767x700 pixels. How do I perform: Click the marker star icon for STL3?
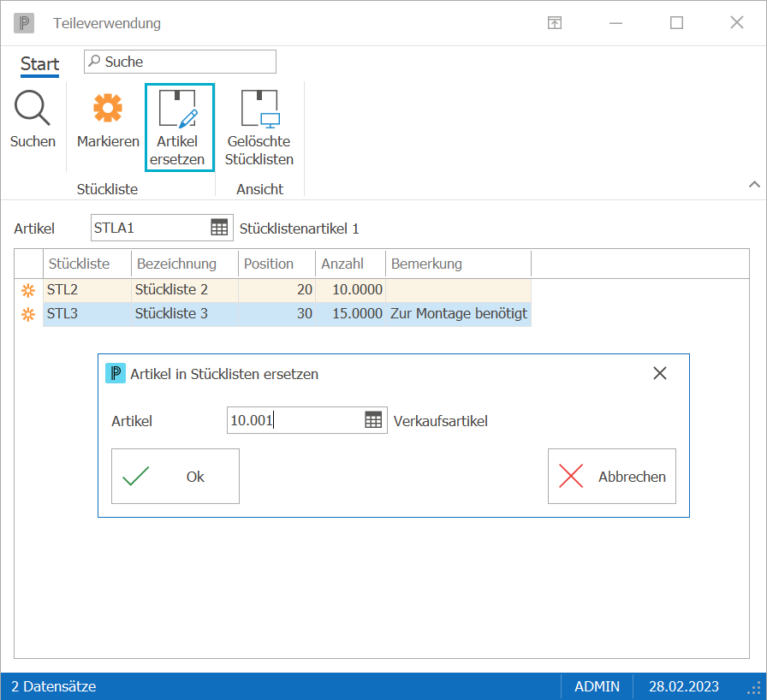[x=28, y=314]
